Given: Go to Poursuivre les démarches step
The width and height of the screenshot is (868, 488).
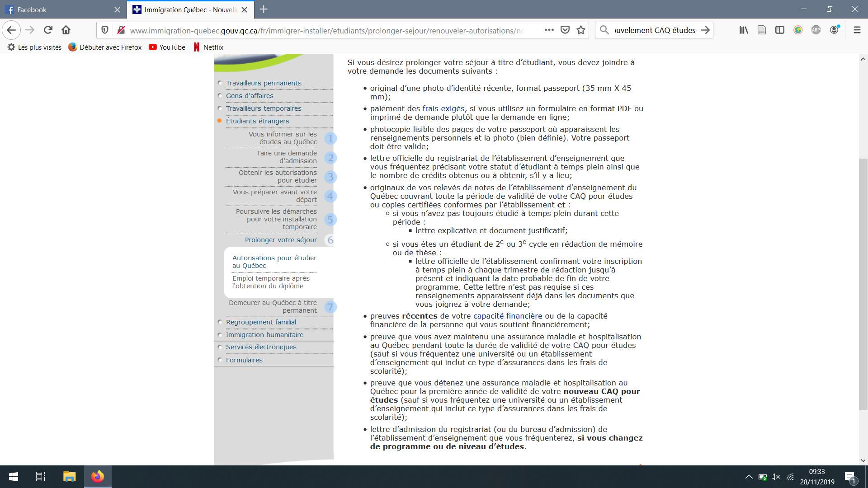Looking at the screenshot, I should [x=276, y=219].
